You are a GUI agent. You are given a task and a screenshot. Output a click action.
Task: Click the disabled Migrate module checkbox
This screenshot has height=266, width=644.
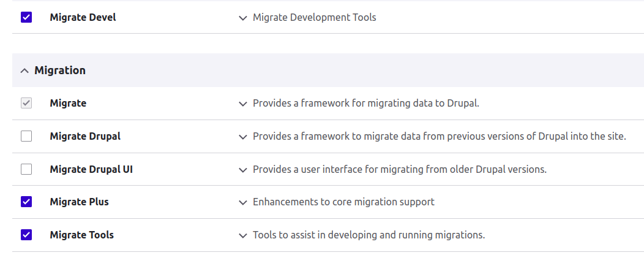click(26, 103)
